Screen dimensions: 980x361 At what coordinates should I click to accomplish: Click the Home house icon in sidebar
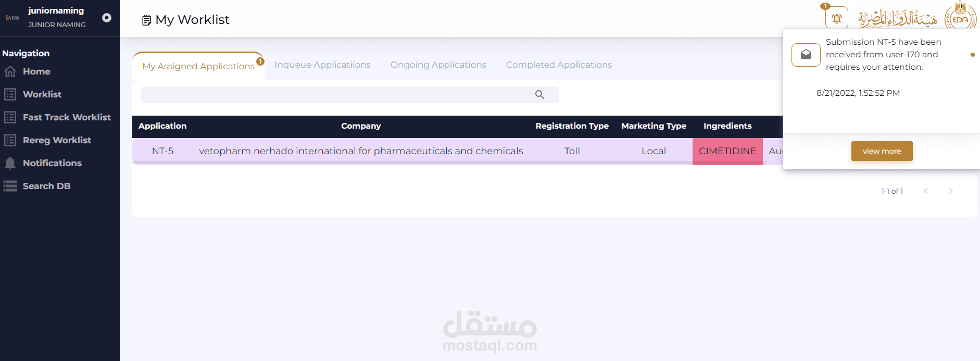[x=10, y=71]
